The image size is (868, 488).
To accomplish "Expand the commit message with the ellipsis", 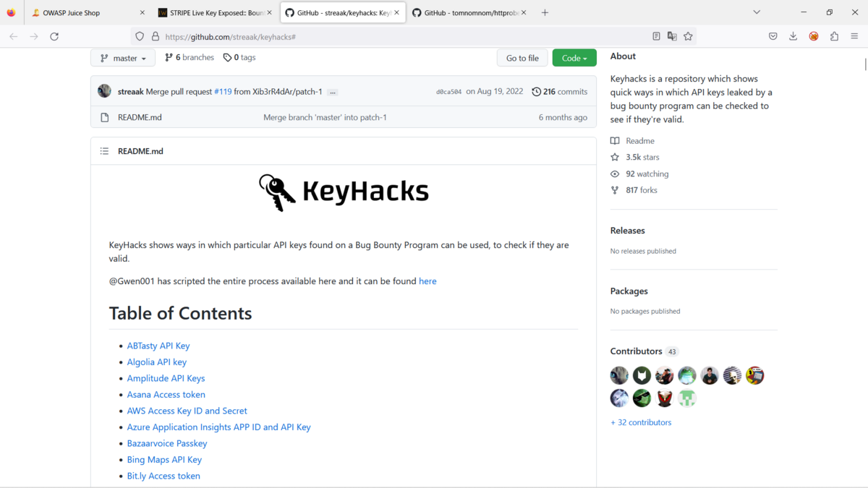I will pyautogui.click(x=332, y=92).
